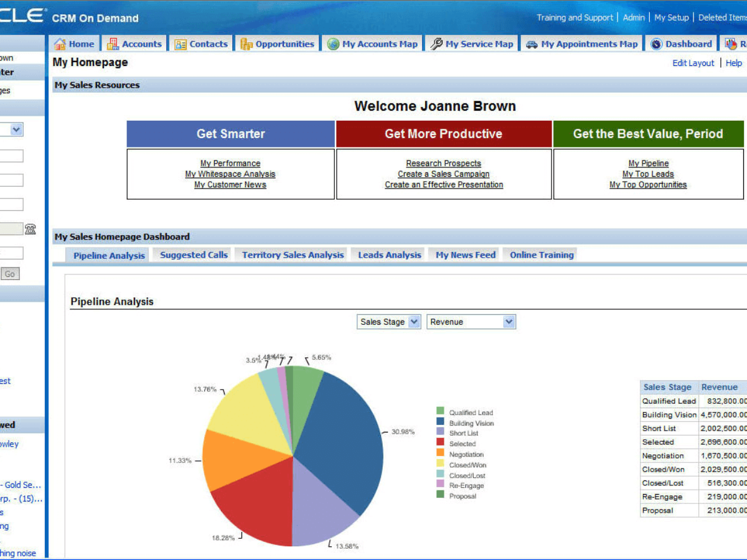Click the Closed/Won cell in revenue table
This screenshot has height=560, width=747.
click(x=669, y=470)
